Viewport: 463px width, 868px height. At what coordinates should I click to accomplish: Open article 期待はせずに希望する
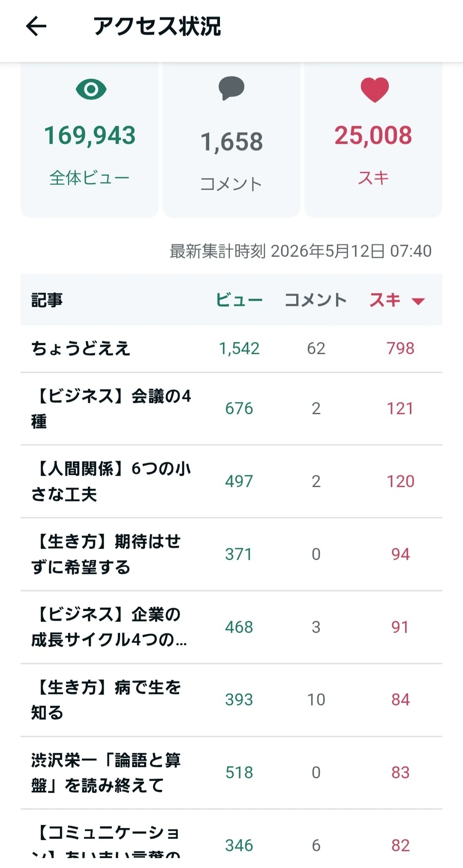coord(231,555)
